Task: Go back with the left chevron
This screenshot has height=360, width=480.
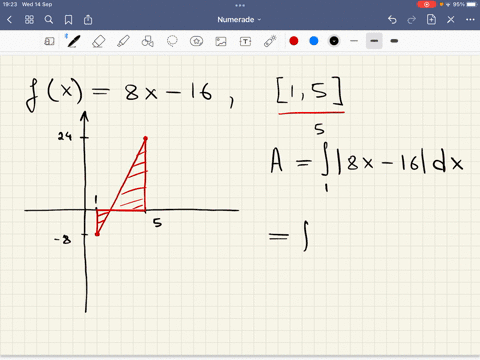Action: pos(9,20)
